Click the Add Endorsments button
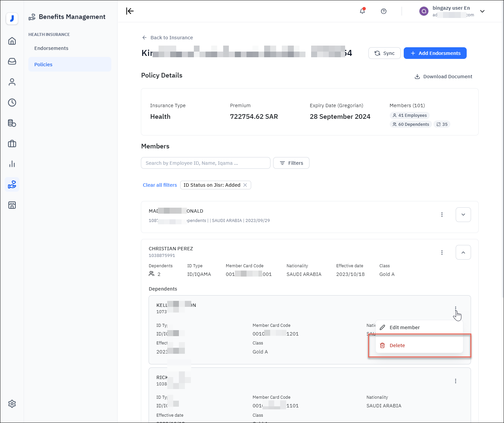Screen dimensions: 504x423 pyautogui.click(x=435, y=53)
